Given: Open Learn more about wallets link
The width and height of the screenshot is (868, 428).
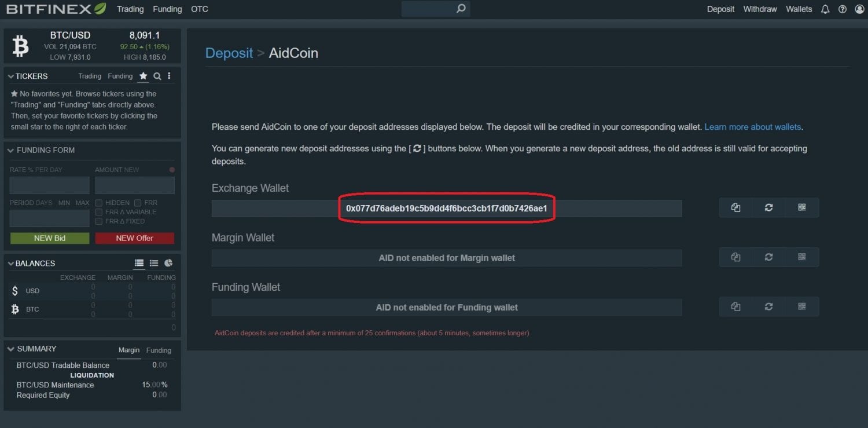Looking at the screenshot, I should 753,127.
